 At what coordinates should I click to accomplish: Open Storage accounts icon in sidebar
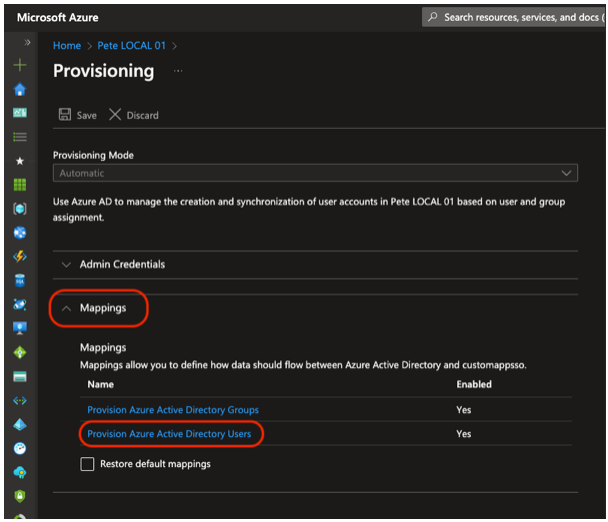[x=20, y=376]
